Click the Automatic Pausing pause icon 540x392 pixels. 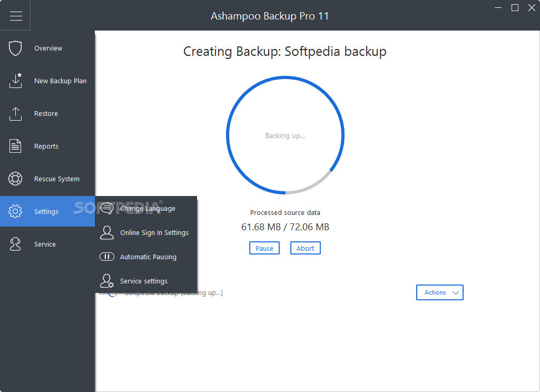click(x=107, y=257)
